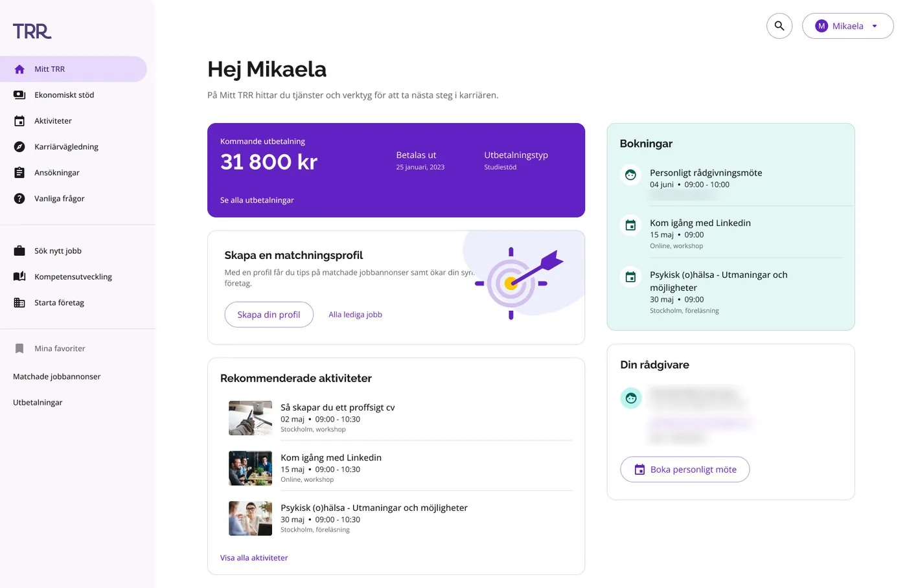The width and height of the screenshot is (907, 588).
Task: Open Utbetalningar in the sidebar
Action: tap(38, 402)
